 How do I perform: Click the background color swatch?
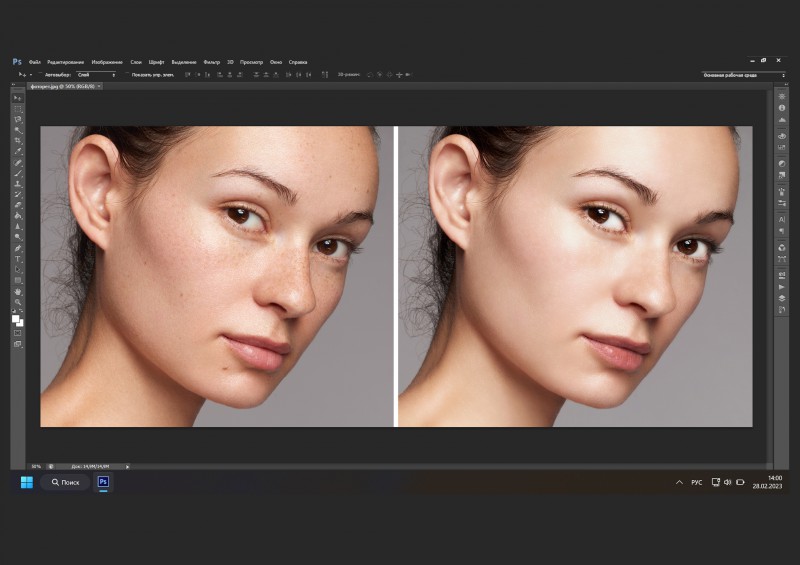pos(20,323)
